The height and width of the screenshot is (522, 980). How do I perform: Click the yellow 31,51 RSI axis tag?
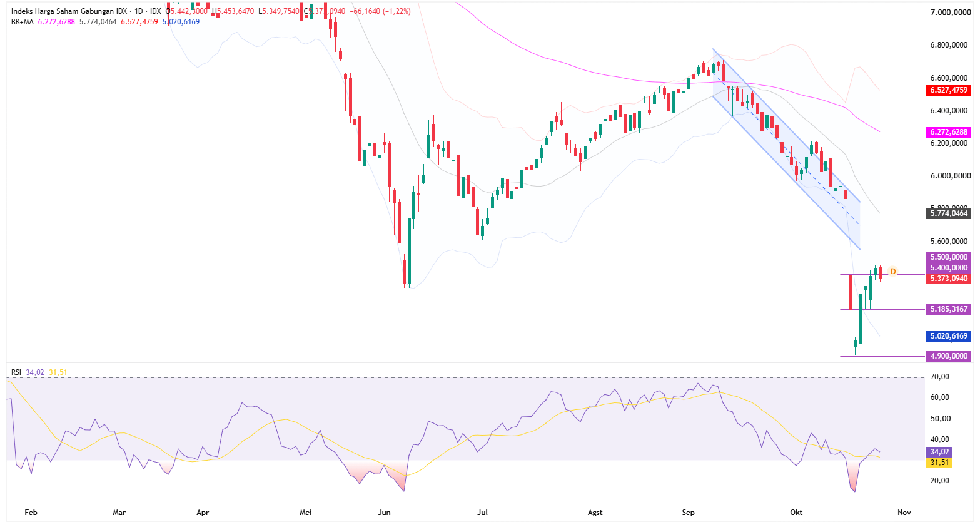(939, 463)
